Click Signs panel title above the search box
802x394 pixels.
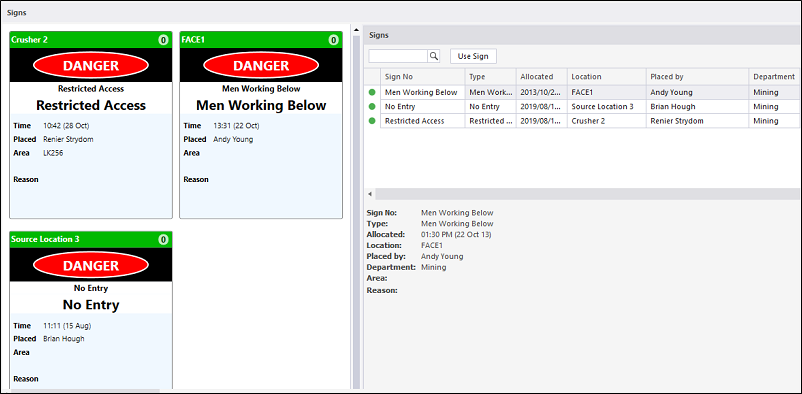click(379, 35)
